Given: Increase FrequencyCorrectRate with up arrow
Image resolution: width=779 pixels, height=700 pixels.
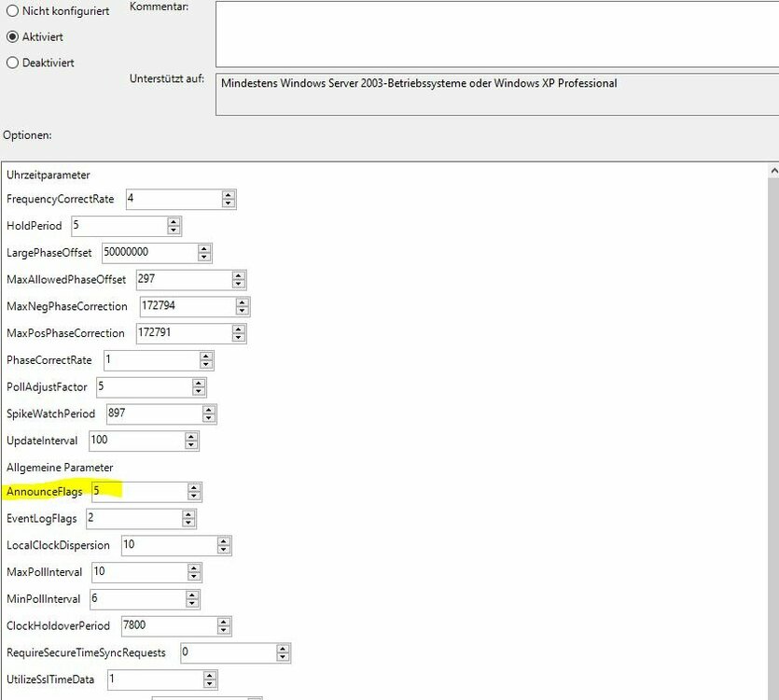Looking at the screenshot, I should [229, 195].
